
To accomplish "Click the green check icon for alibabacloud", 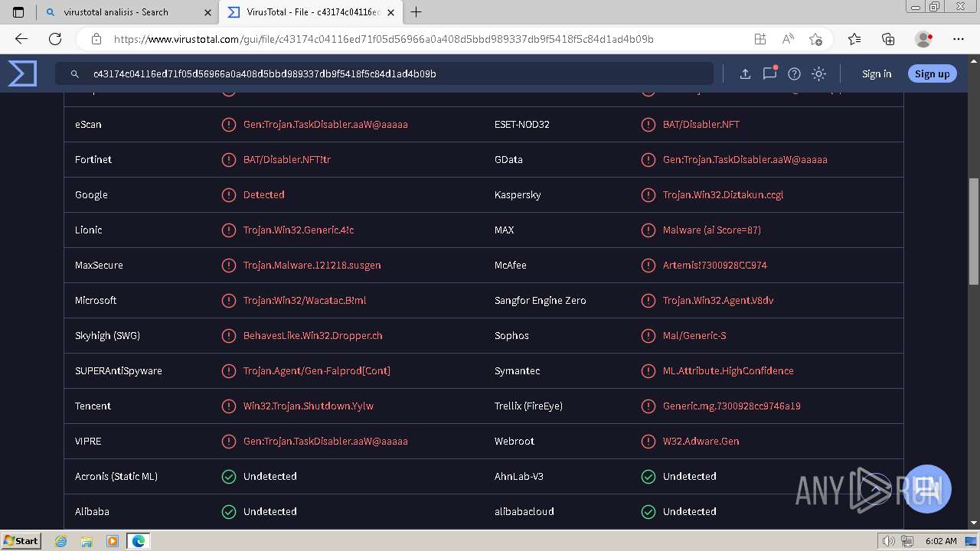I will point(648,511).
